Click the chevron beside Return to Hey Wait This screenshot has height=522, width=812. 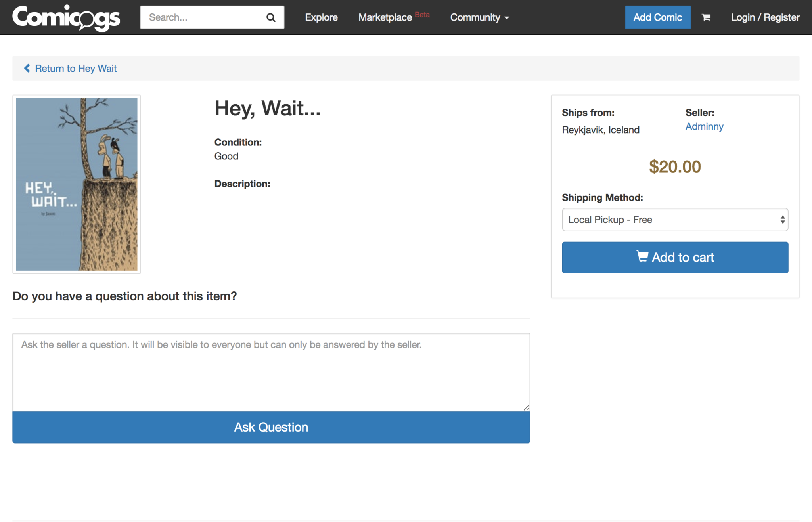point(27,68)
